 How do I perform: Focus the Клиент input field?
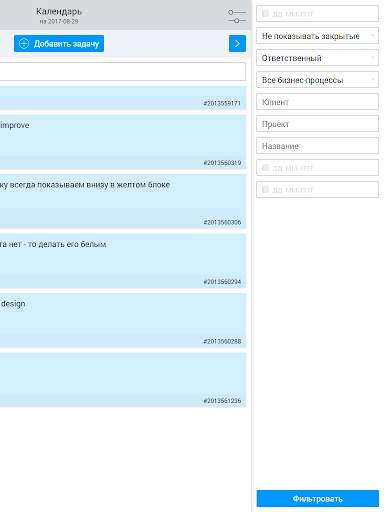click(317, 102)
